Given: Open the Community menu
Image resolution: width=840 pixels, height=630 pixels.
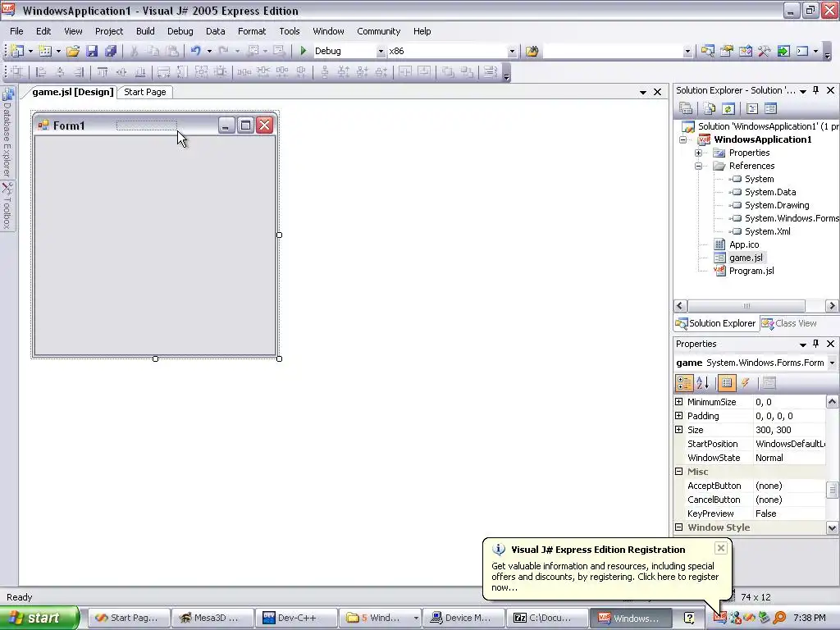Looking at the screenshot, I should [379, 31].
